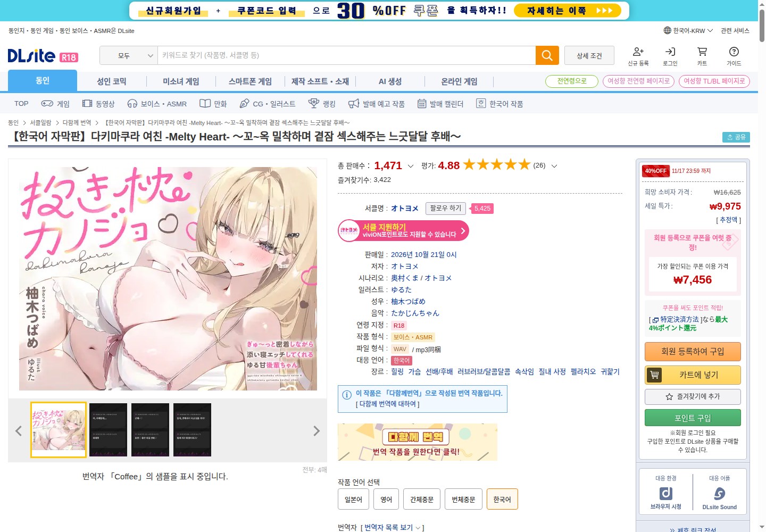This screenshot has width=766, height=532.
Task: Select 간체중문 work language
Action: tap(422, 499)
